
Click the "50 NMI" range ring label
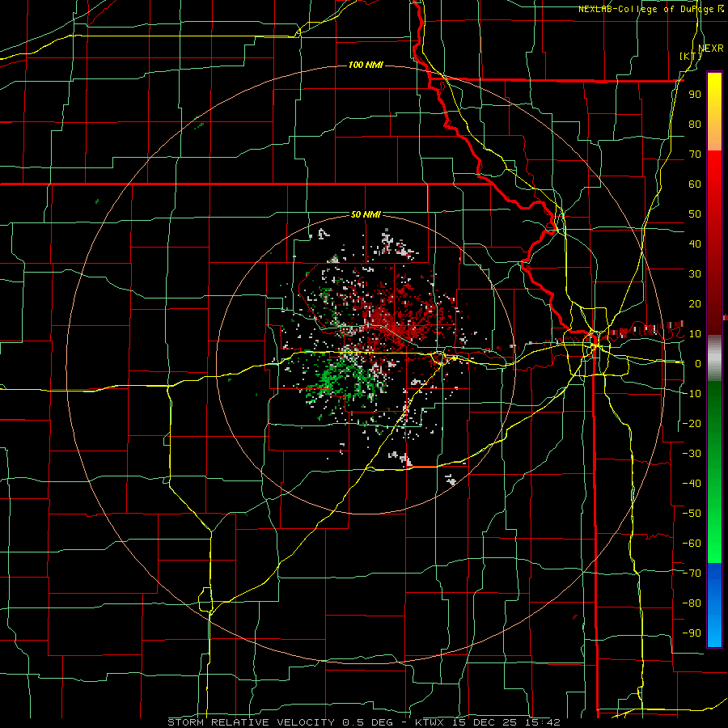pyautogui.click(x=366, y=214)
